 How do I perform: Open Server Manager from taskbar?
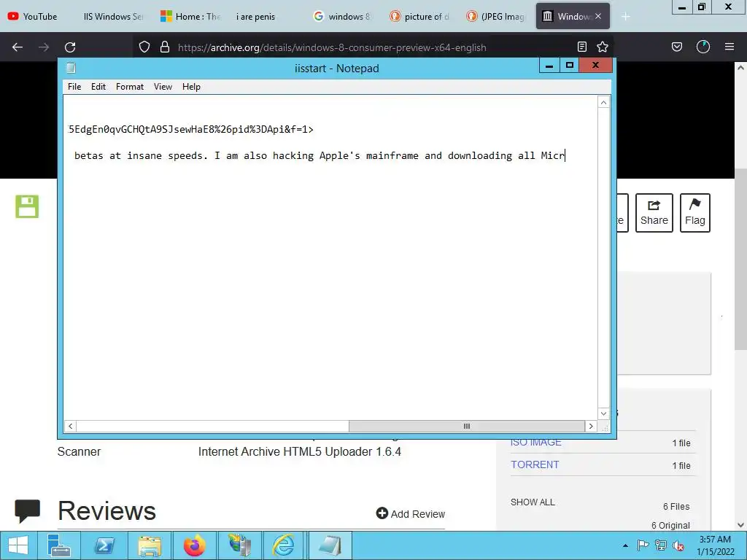tap(59, 545)
